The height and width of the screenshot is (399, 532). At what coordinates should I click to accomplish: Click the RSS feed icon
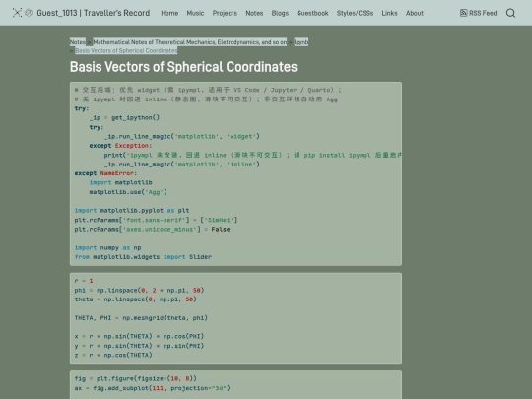tap(463, 13)
